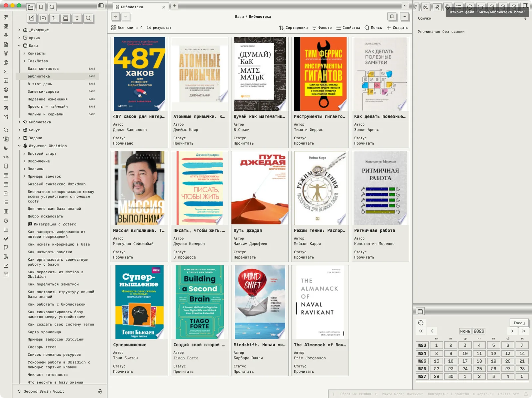532x398 pixels.
Task: Open the Все книги view dropdown
Action: click(127, 28)
